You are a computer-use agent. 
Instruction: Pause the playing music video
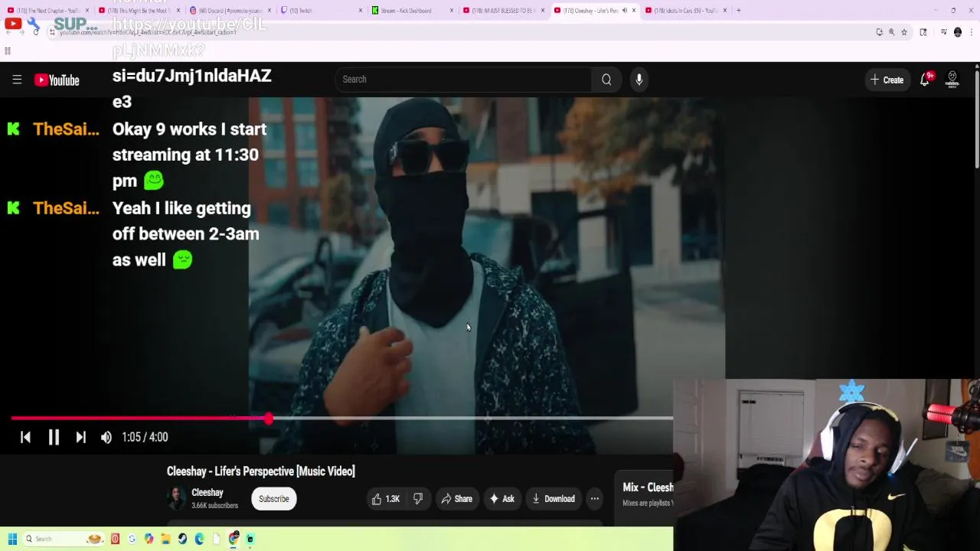tap(54, 437)
